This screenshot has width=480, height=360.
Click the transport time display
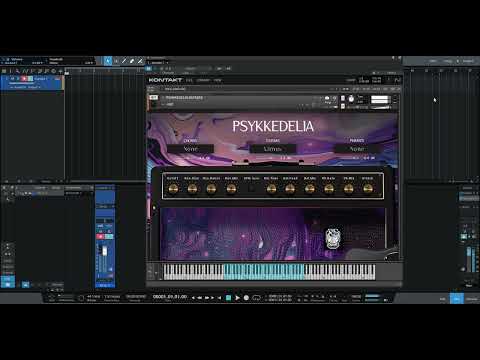pyautogui.click(x=170, y=296)
